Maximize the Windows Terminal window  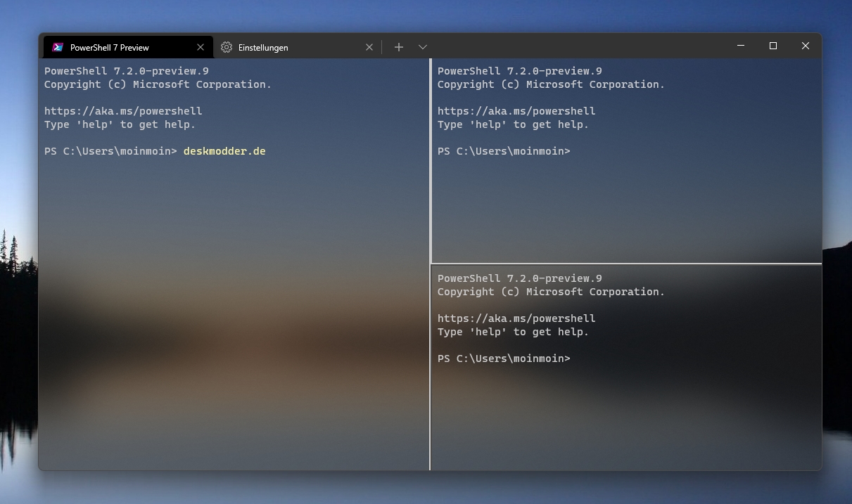coord(773,46)
